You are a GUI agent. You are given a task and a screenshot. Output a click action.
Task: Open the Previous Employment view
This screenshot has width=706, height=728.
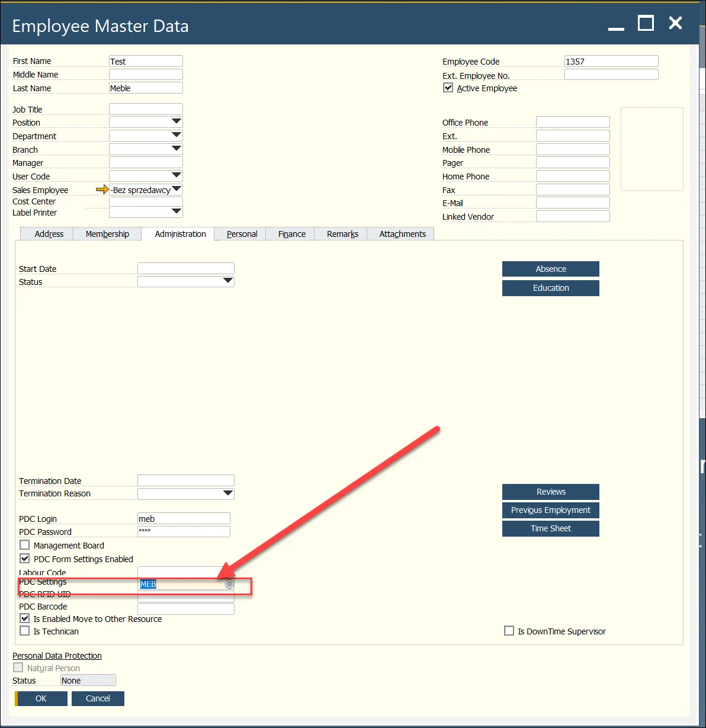[x=550, y=510]
